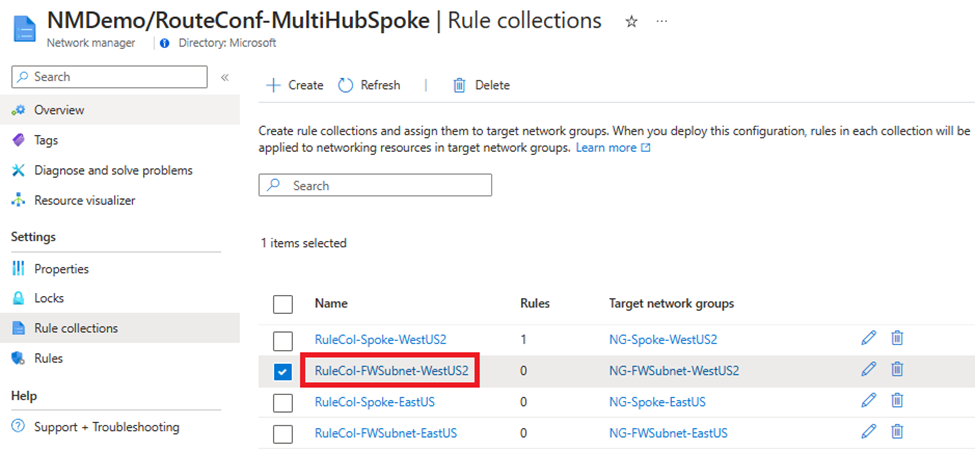Viewport: 975px width, 451px height.
Task: Favorite this page with the star icon
Action: [x=631, y=21]
